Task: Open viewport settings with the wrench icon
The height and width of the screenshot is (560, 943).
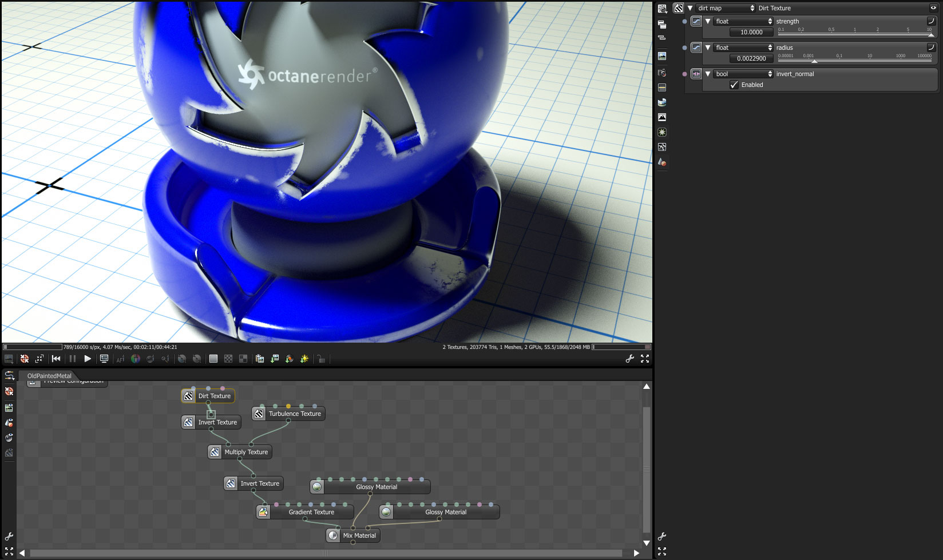Action: pos(630,359)
